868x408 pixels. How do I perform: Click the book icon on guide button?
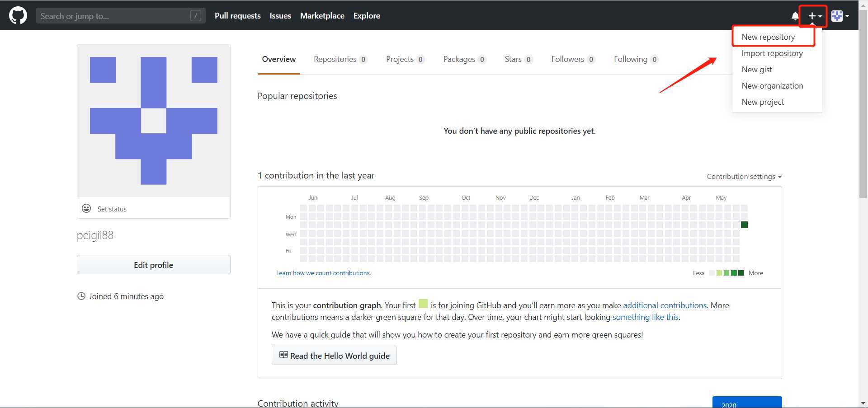tap(283, 355)
